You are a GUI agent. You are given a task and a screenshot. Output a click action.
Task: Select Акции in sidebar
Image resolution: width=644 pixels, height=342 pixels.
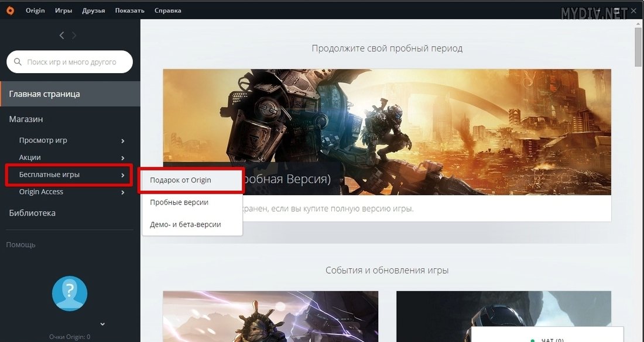point(30,157)
